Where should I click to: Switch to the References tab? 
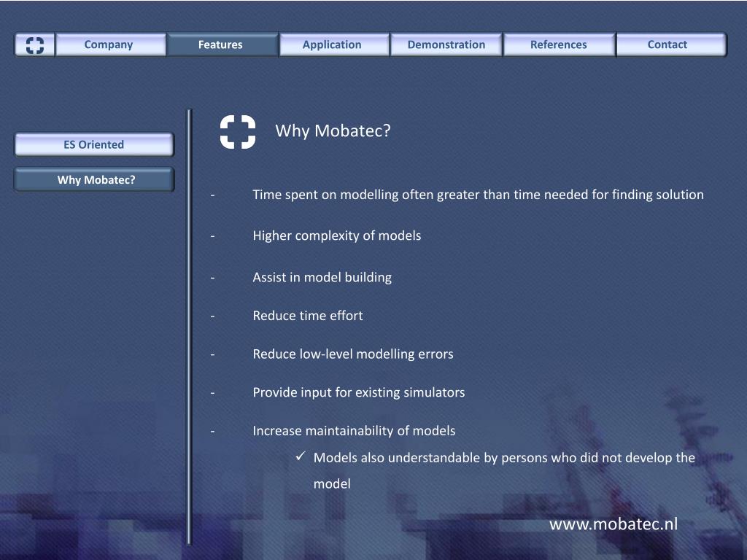[x=559, y=44]
